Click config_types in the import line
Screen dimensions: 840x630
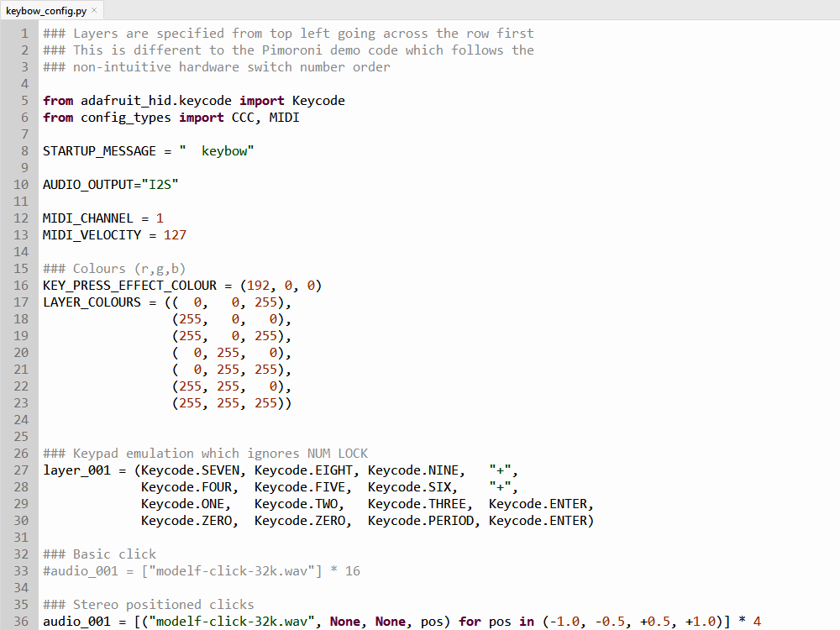click(x=125, y=118)
